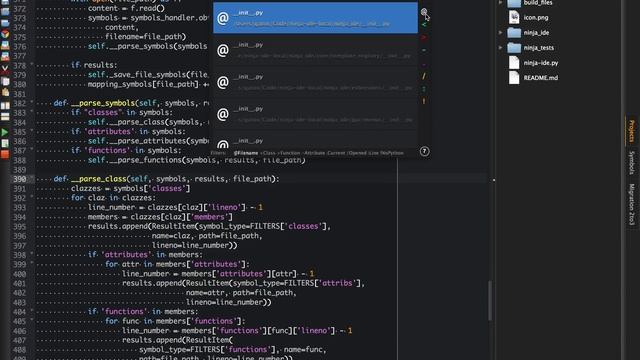Click 'content = f.read()' on line 372
Image resolution: width=640 pixels, height=360 pixels.
[x=126, y=8]
